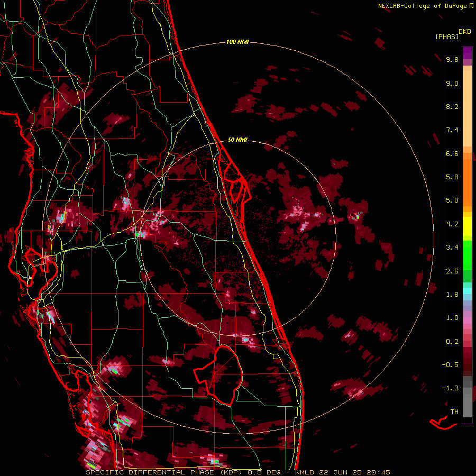Pick the purple swatch at the top of the legend
Image resolution: width=476 pixels, height=476 pixels.
click(x=467, y=53)
